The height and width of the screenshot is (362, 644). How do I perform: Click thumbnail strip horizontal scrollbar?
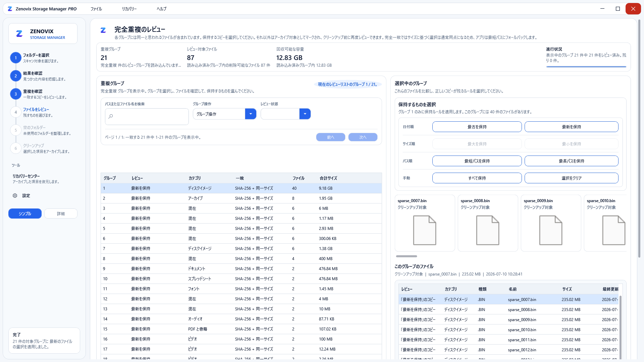pyautogui.click(x=407, y=256)
